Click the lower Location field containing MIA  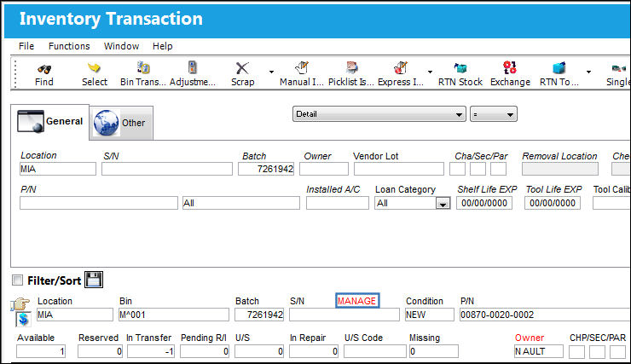coord(75,315)
